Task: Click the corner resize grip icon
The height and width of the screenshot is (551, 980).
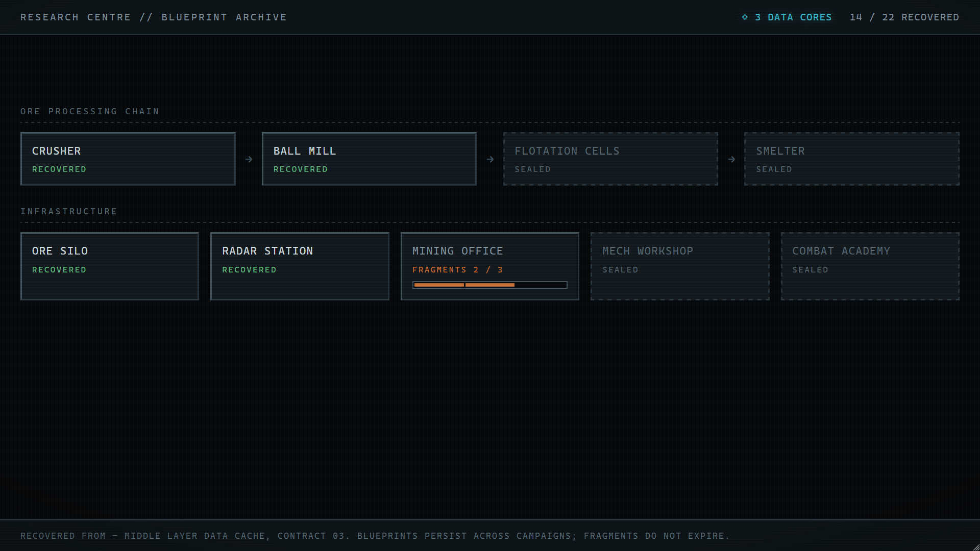Action: (976, 547)
